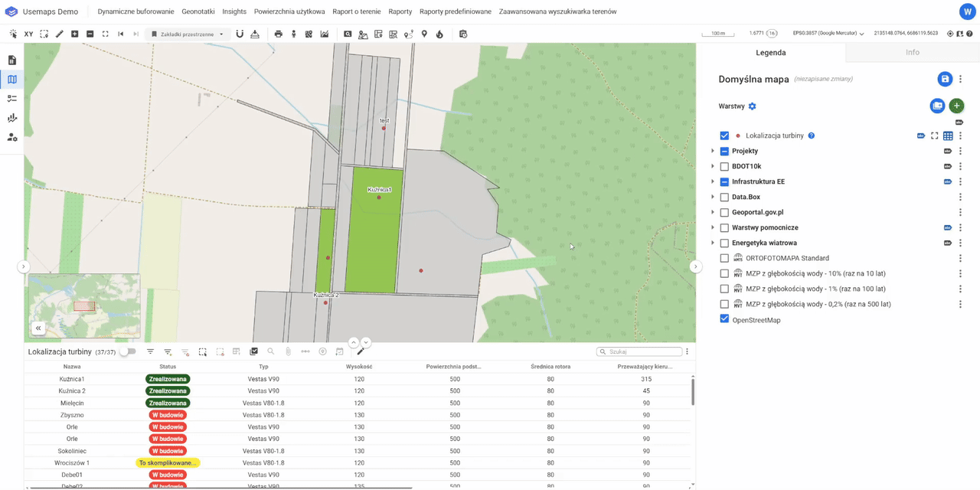Switch to the Info tab

point(912,53)
